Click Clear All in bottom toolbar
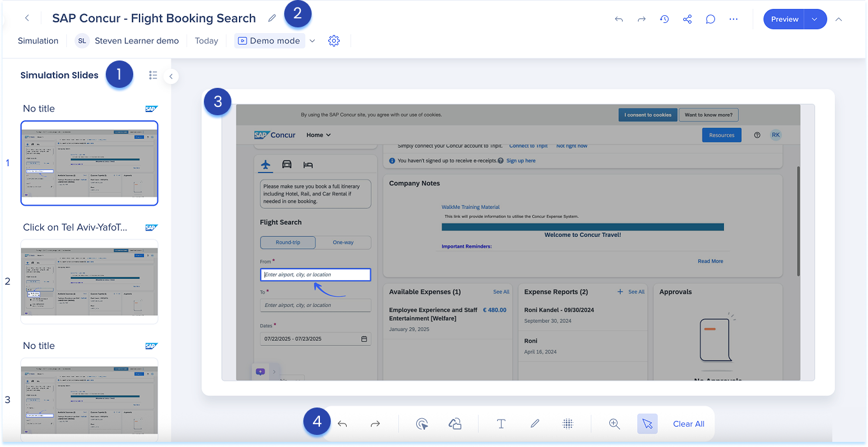Image resolution: width=868 pixels, height=447 pixels. [x=688, y=424]
